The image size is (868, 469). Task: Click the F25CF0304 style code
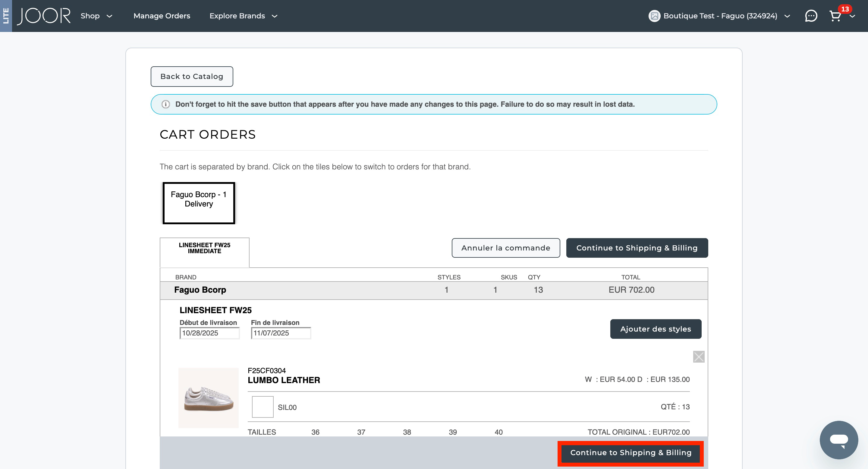pyautogui.click(x=267, y=371)
